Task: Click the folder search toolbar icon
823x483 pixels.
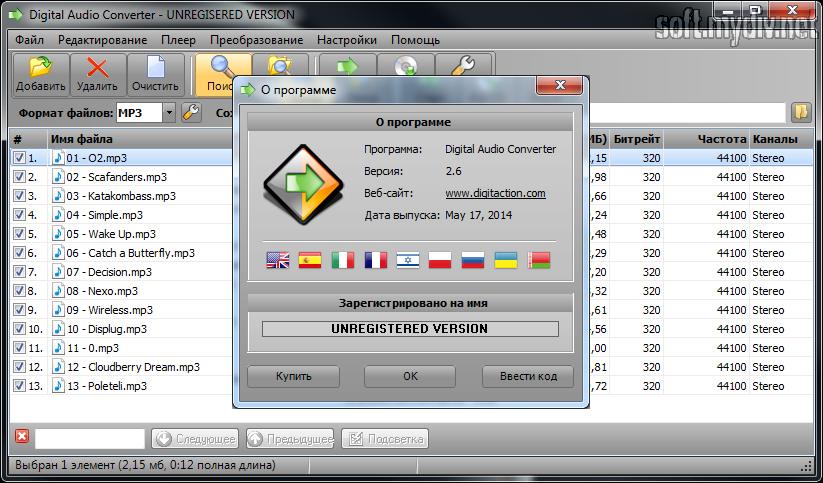Action: (x=280, y=66)
